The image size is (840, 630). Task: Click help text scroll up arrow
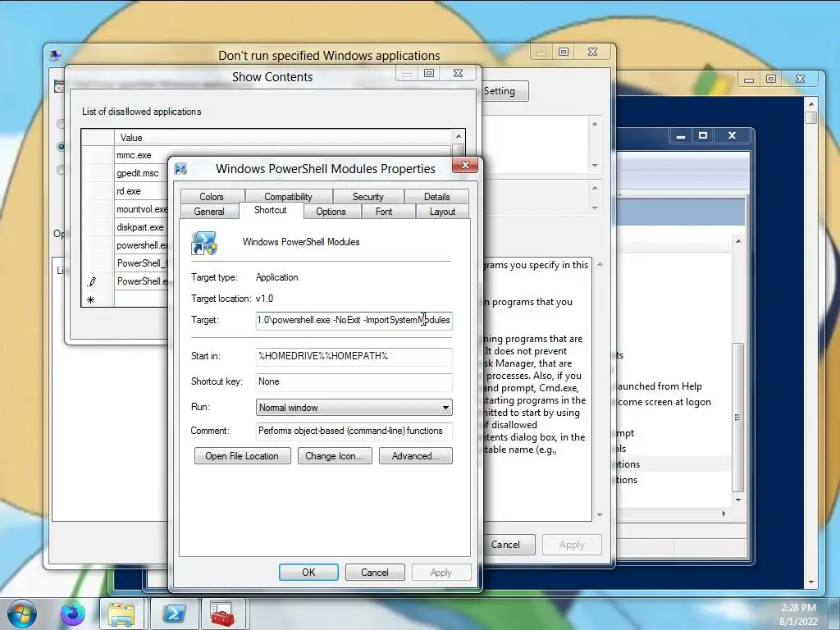coord(600,265)
